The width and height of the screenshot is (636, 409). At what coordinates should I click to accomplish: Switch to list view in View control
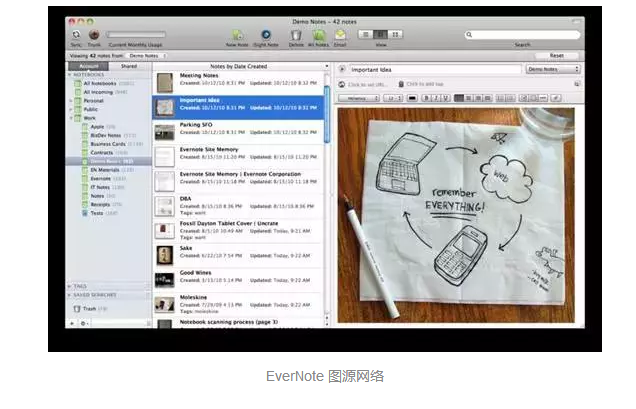(366, 34)
